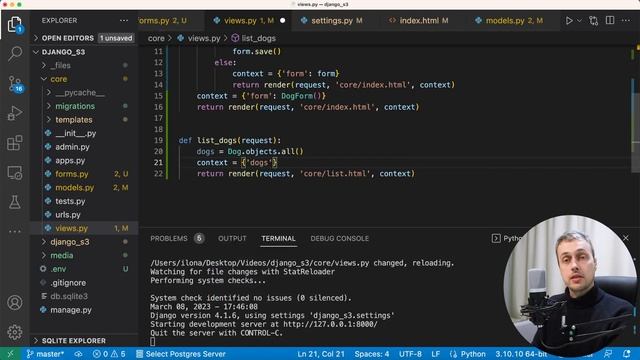The height and width of the screenshot is (360, 640).
Task: Open the run options dropdown arrow
Action: (x=579, y=20)
